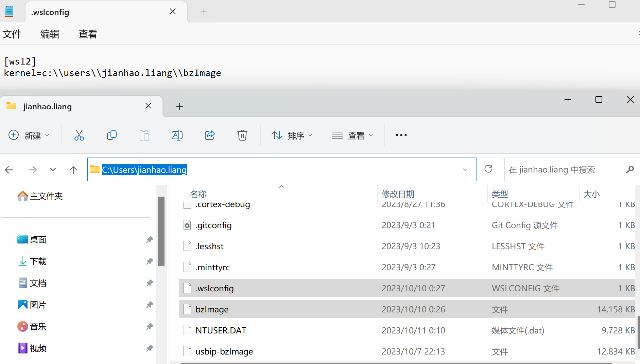Open Notepad 编辑 menu
Viewport: 640px width, 364px height.
50,34
